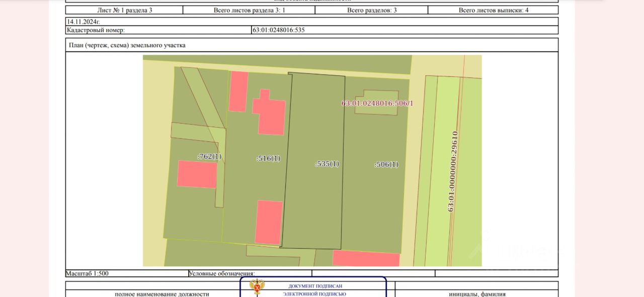Click the parcel label :506(1) on the plan

tap(386, 164)
